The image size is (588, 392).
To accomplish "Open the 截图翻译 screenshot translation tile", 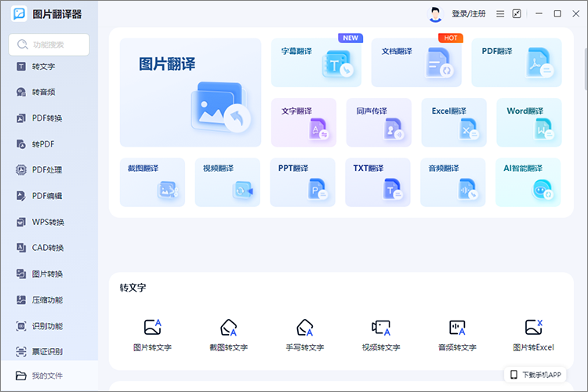I will [152, 182].
